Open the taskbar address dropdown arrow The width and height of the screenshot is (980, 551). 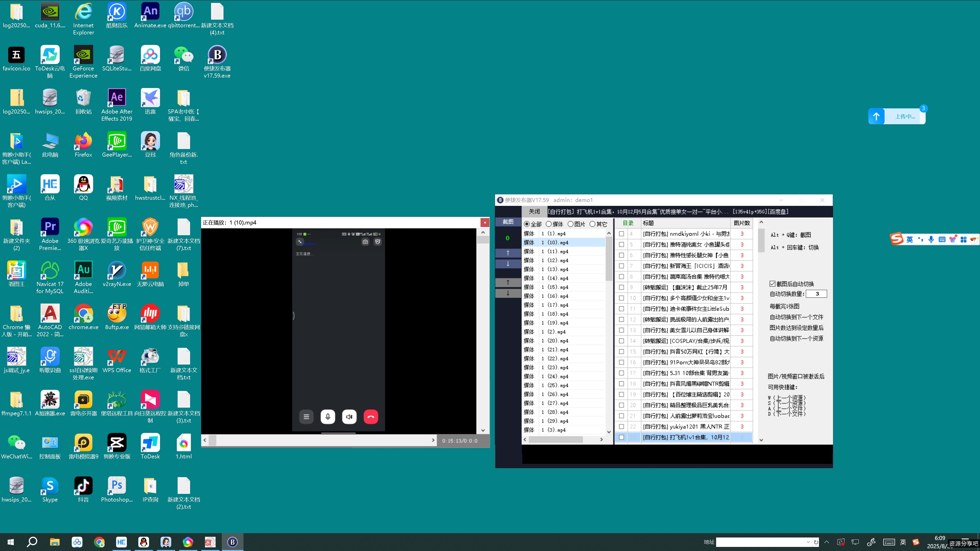808,542
